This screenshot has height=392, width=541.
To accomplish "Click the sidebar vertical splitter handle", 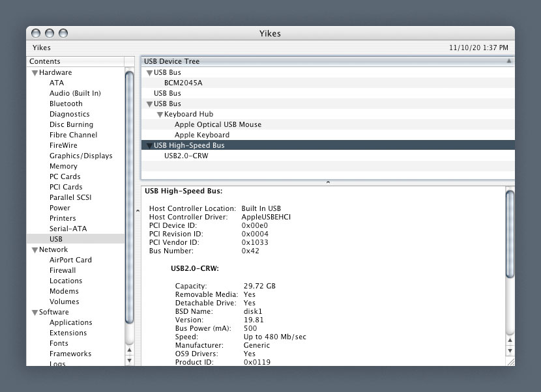I will point(138,210).
